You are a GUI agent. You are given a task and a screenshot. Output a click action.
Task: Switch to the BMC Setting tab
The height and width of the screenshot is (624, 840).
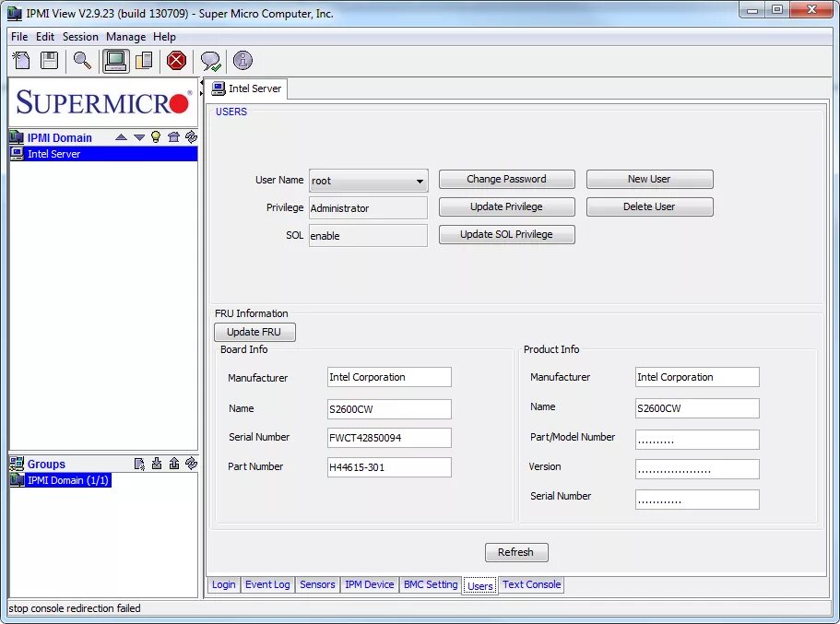pos(431,584)
